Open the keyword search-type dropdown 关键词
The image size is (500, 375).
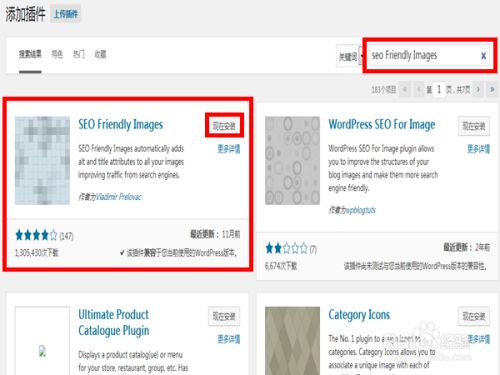[x=349, y=56]
